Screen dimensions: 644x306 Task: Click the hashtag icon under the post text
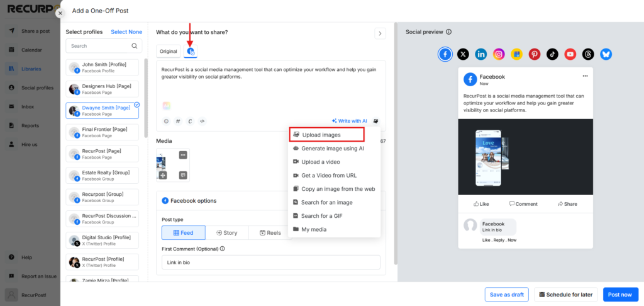click(x=178, y=121)
